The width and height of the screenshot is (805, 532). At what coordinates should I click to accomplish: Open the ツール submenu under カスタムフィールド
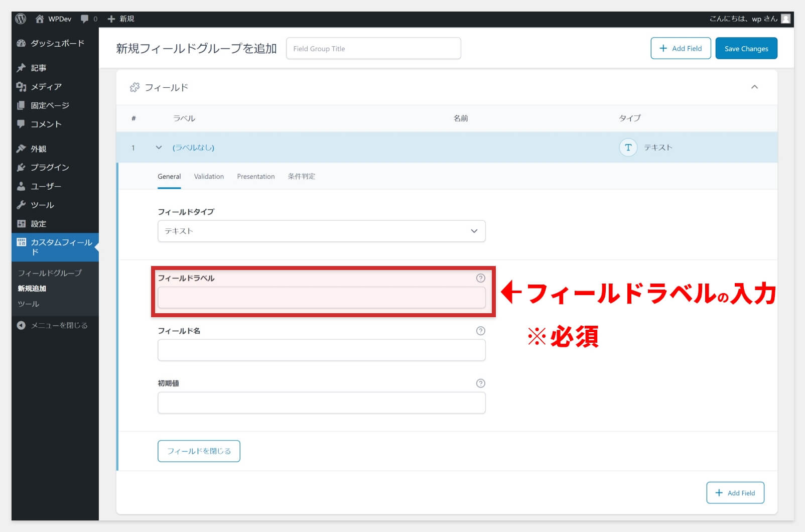coord(28,304)
